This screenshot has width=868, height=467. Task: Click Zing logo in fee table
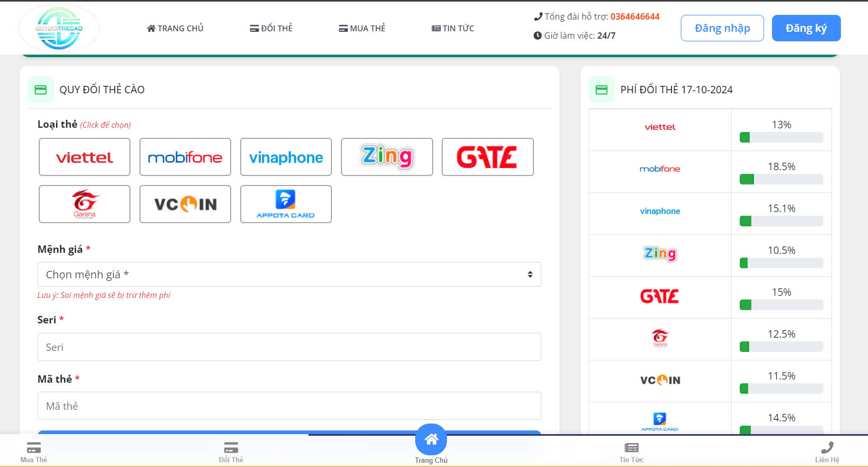tap(660, 253)
